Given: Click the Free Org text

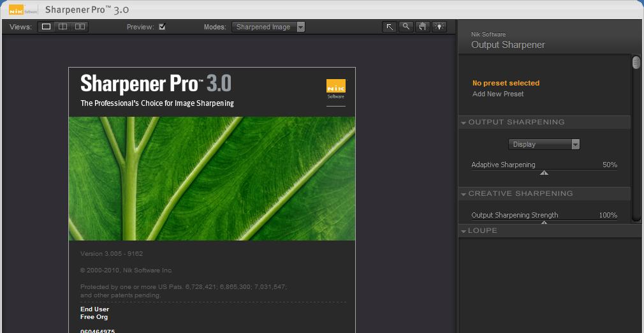Looking at the screenshot, I should [94, 317].
